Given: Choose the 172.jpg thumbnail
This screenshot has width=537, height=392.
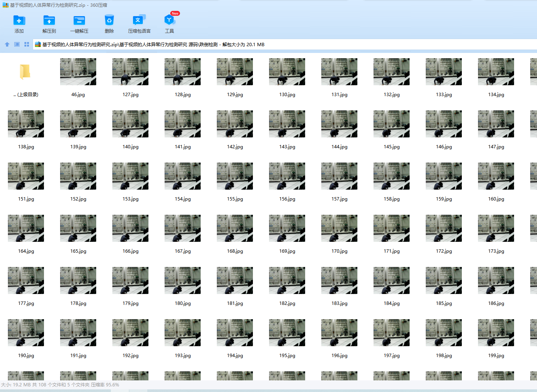Looking at the screenshot, I should click(x=444, y=228).
